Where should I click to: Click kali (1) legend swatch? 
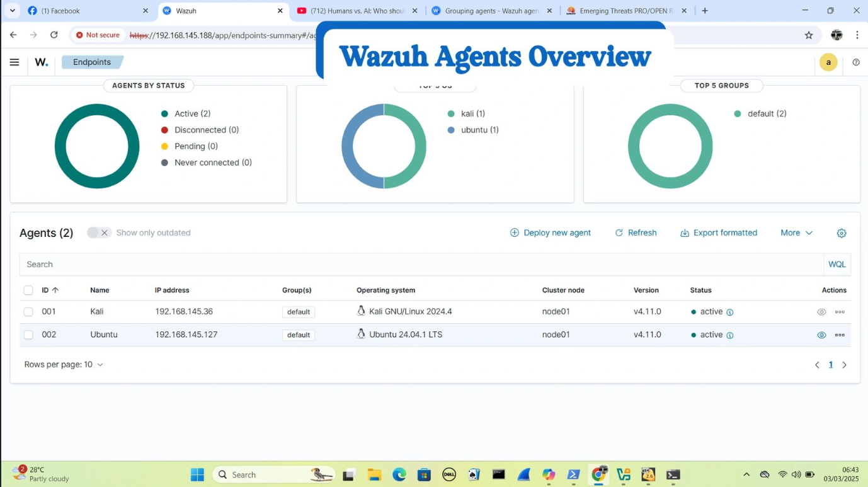(451, 114)
